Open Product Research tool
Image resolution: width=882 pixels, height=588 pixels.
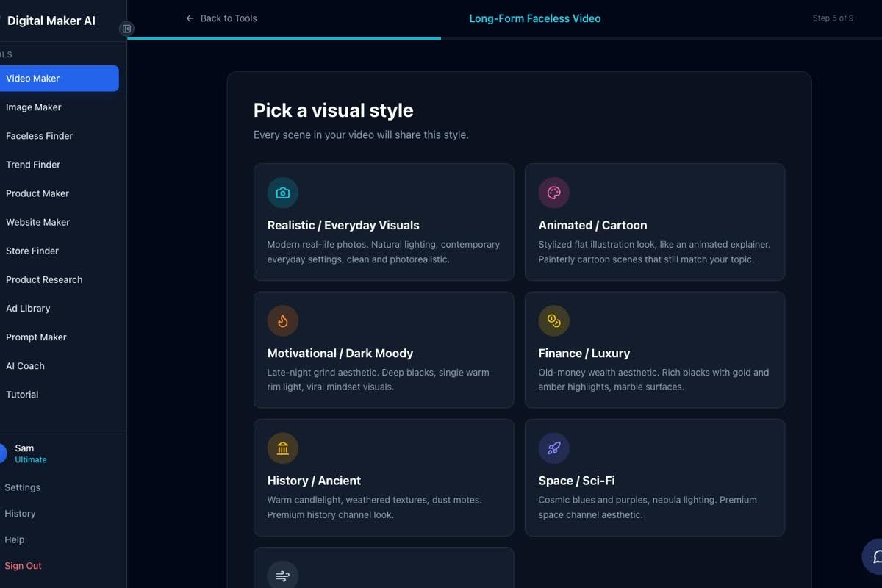tap(59, 279)
